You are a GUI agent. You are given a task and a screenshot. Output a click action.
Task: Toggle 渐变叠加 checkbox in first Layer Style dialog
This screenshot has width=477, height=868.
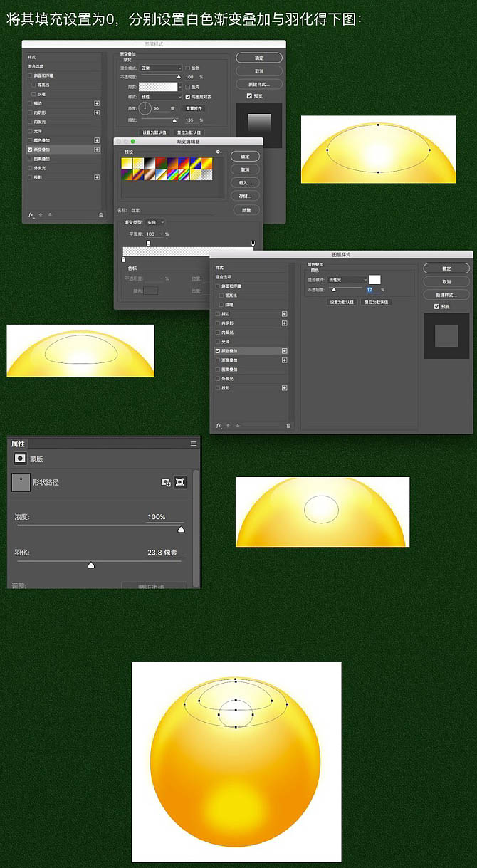(x=30, y=150)
